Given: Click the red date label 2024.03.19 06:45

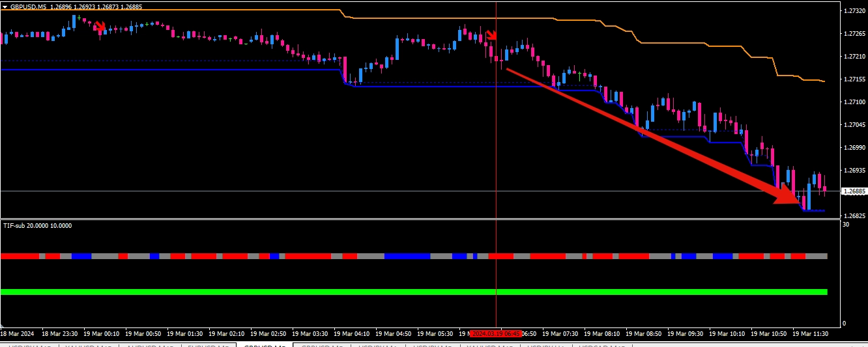Looking at the screenshot, I should [x=496, y=333].
